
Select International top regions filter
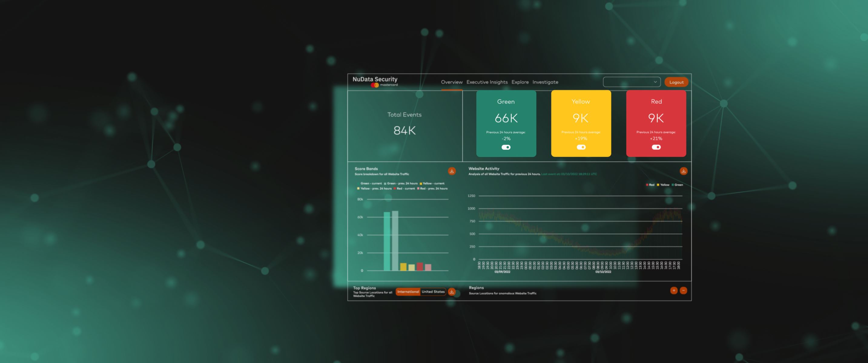(x=408, y=292)
